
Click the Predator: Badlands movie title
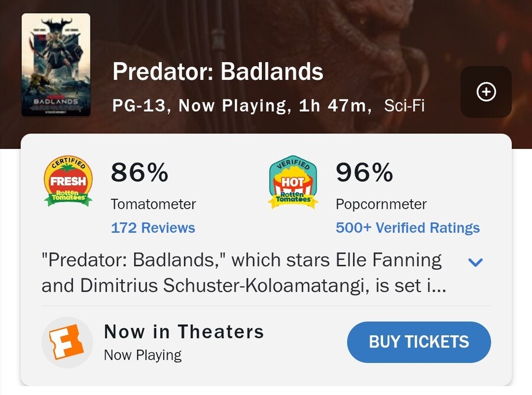coord(218,73)
